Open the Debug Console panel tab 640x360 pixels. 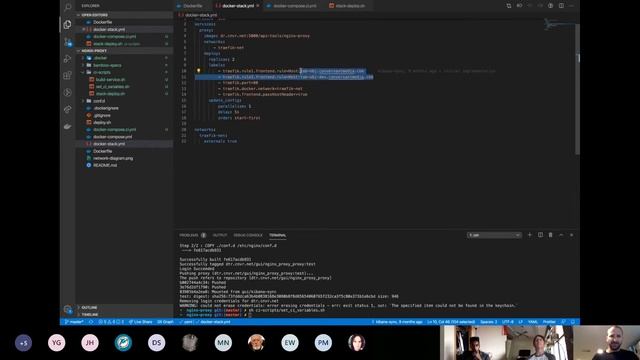248,235
